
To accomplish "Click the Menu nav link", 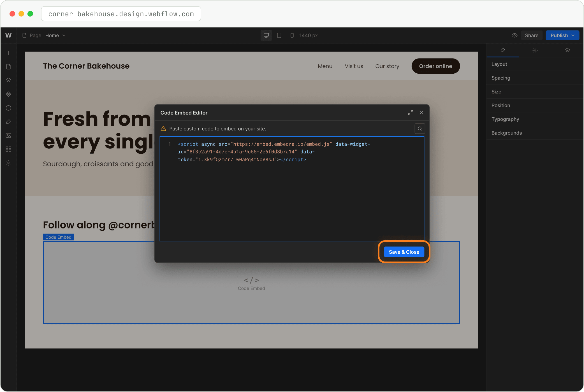I will pos(325,66).
